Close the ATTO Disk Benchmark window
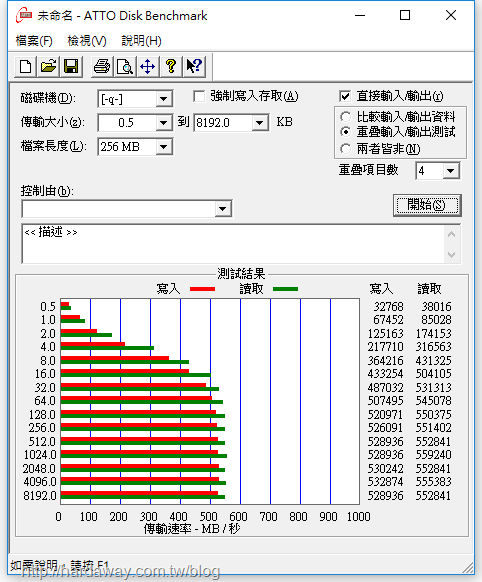The height and width of the screenshot is (582, 482). coord(451,16)
